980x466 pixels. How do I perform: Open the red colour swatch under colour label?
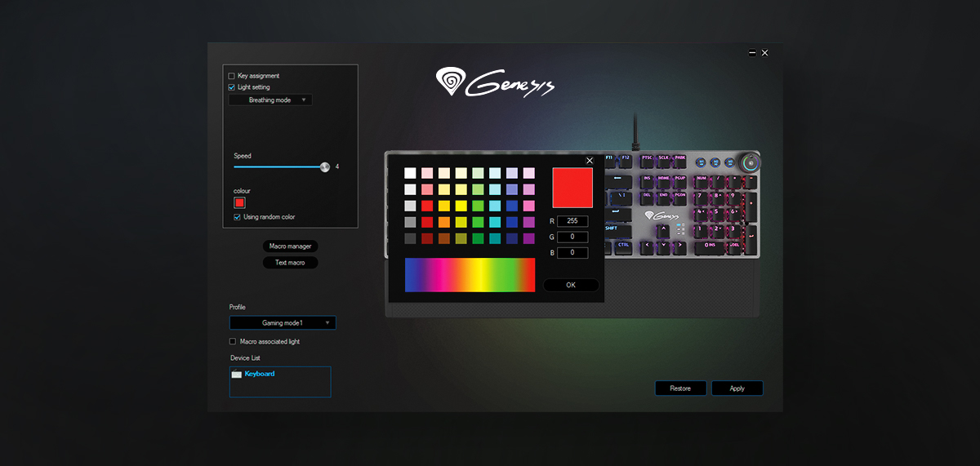pyautogui.click(x=240, y=202)
